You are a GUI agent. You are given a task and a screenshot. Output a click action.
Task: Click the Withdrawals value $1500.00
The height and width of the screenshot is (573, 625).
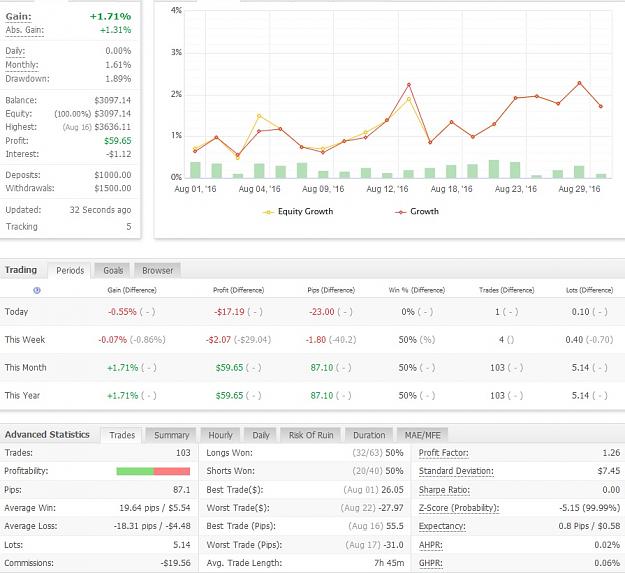tap(112, 188)
